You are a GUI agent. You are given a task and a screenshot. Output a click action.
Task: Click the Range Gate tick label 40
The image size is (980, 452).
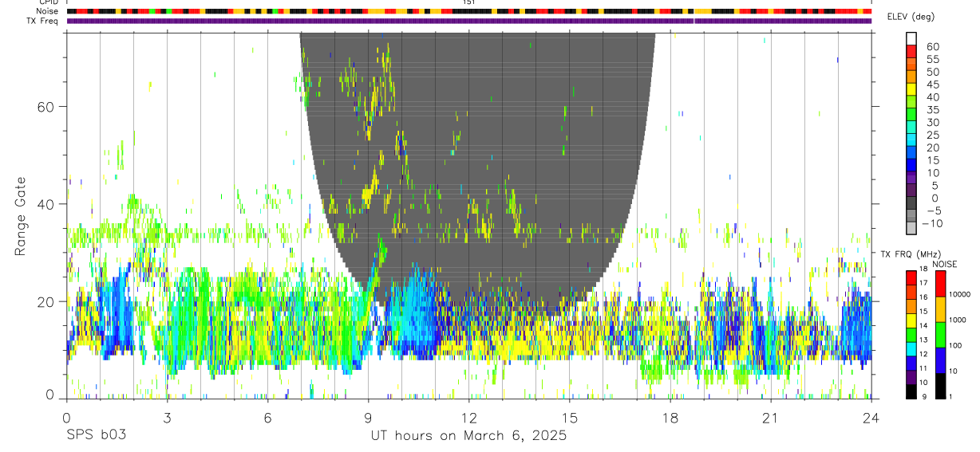pos(46,204)
